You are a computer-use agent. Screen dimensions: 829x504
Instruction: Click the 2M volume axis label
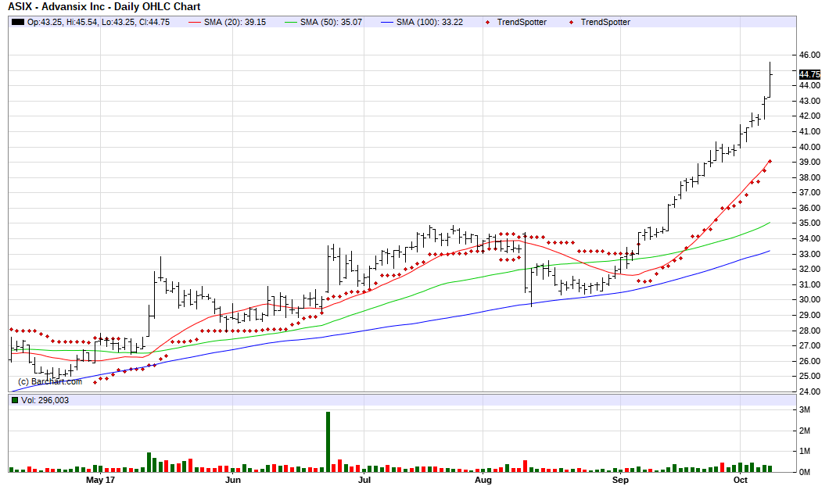805,431
